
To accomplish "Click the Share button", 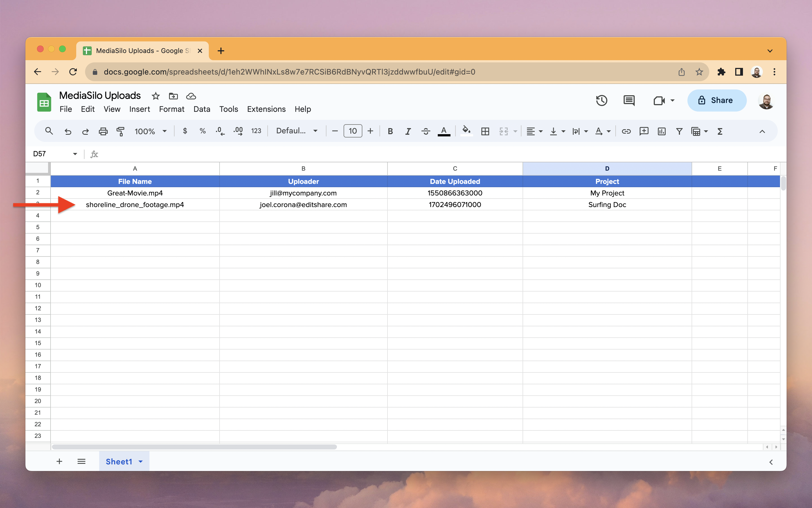I will point(716,100).
